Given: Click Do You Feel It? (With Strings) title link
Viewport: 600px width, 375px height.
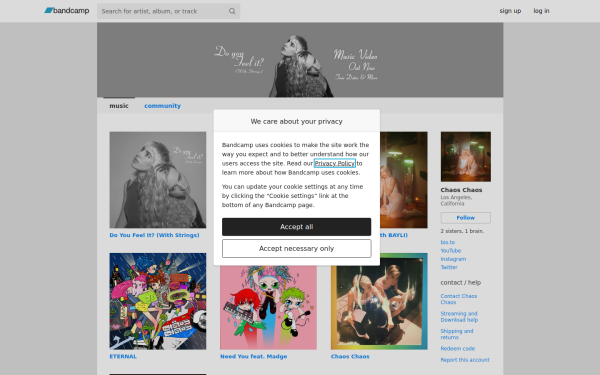Looking at the screenshot, I should pos(154,235).
